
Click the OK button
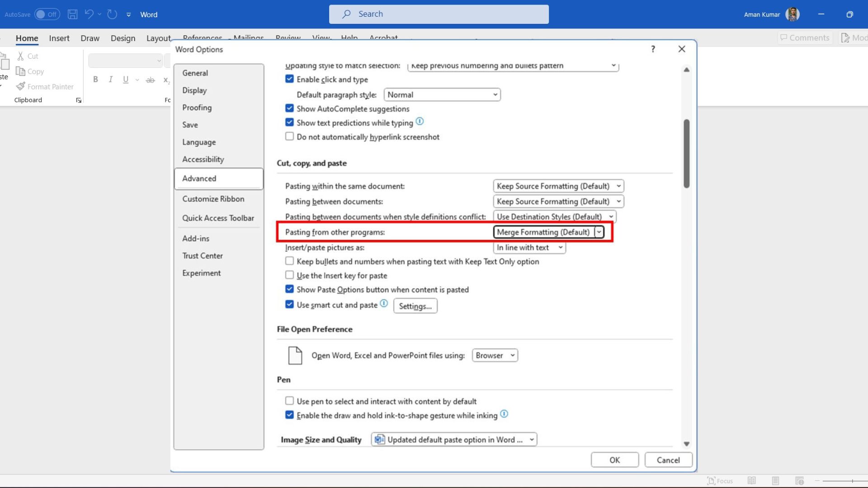pyautogui.click(x=614, y=460)
